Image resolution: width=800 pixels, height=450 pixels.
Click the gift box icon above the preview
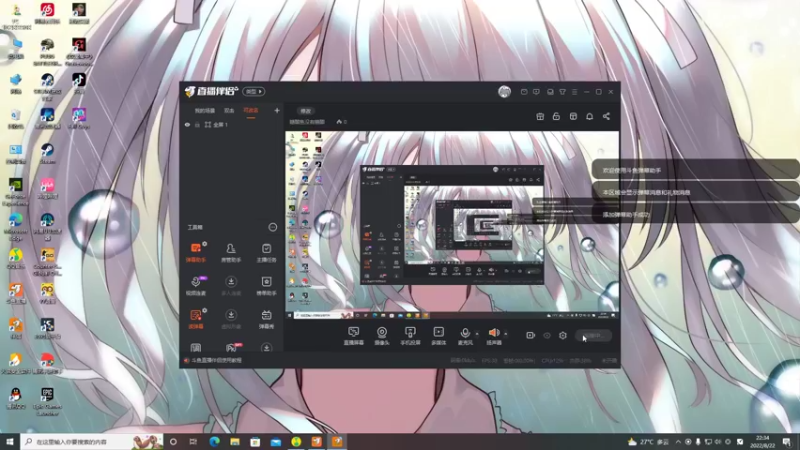coord(540,116)
